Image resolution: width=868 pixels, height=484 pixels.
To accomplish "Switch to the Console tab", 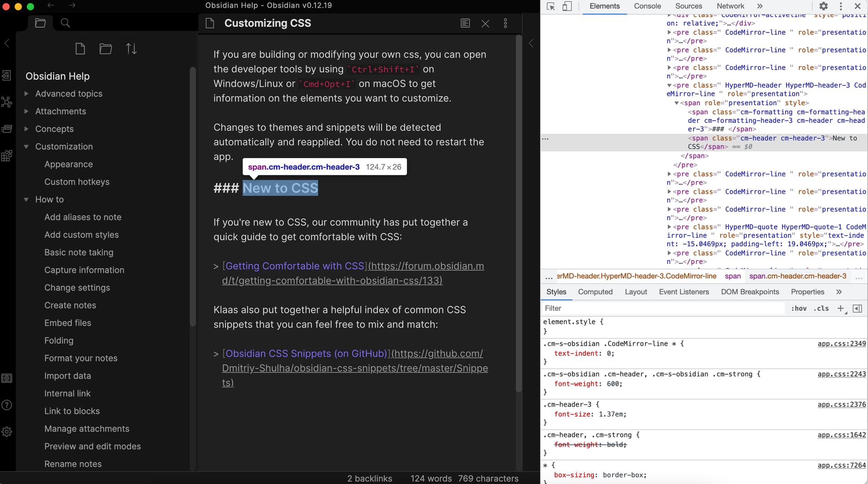I will [x=647, y=6].
